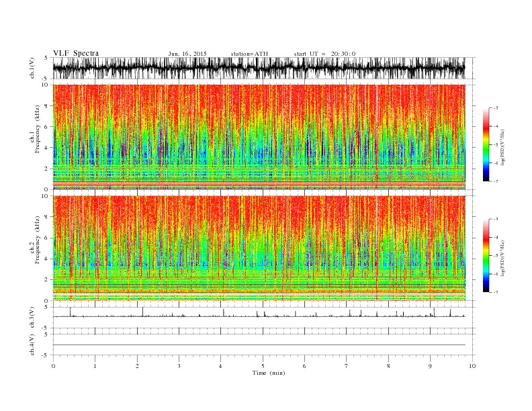Click the "Time (min)" axis label
This screenshot has height=411, width=532.
269,373
